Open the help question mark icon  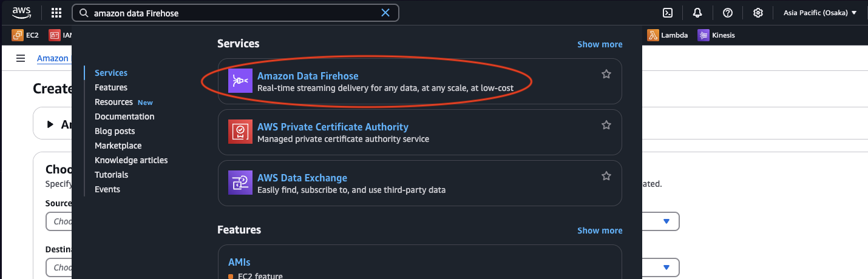click(x=728, y=13)
